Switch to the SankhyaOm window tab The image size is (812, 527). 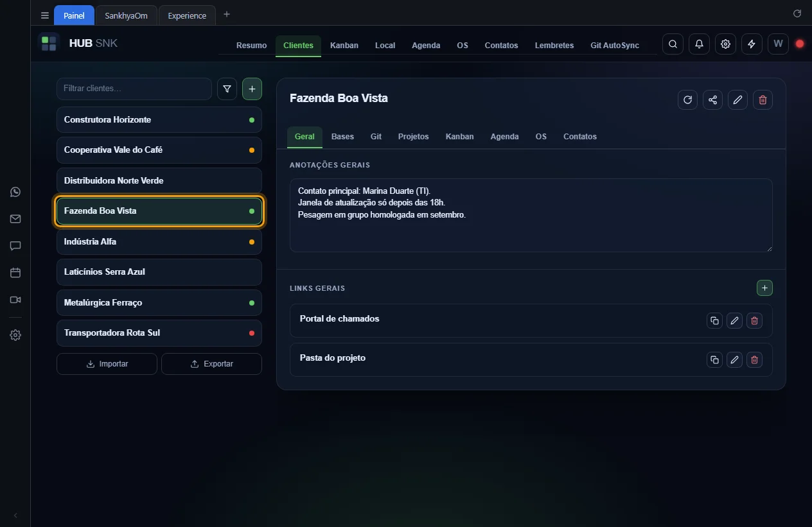[127, 15]
